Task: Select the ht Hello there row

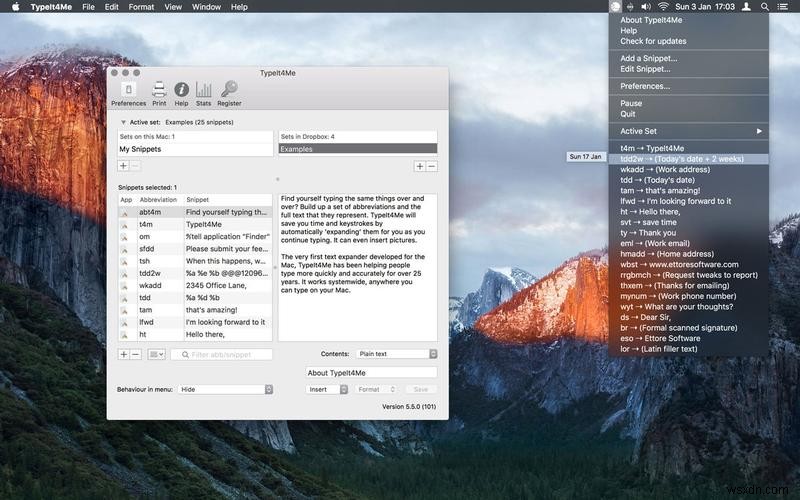Action: 195,335
